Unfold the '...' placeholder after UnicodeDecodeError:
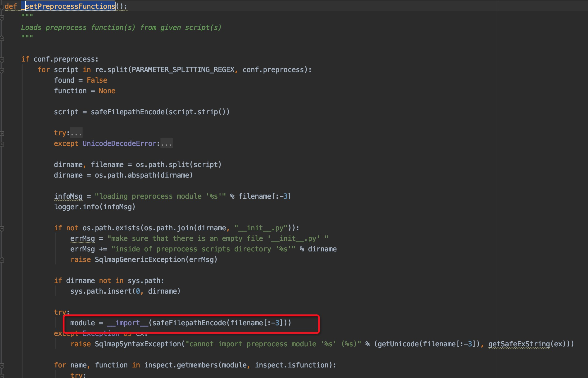Image resolution: width=588 pixels, height=378 pixels. pos(166,144)
